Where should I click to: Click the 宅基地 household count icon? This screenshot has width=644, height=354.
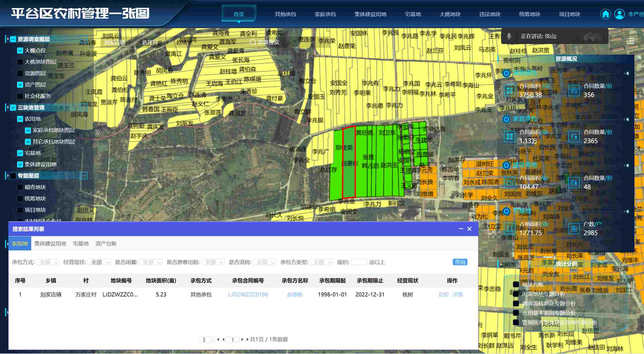pyautogui.click(x=574, y=228)
